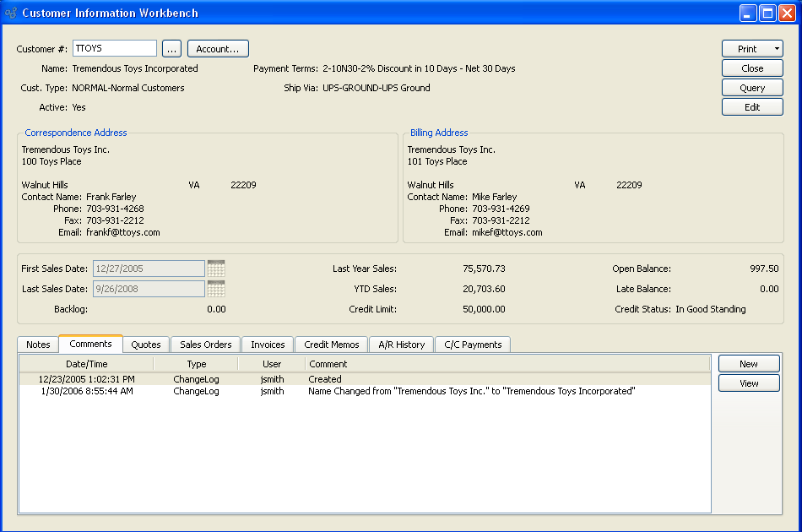802x532 pixels.
Task: Switch to the Notes tab
Action: [x=38, y=345]
